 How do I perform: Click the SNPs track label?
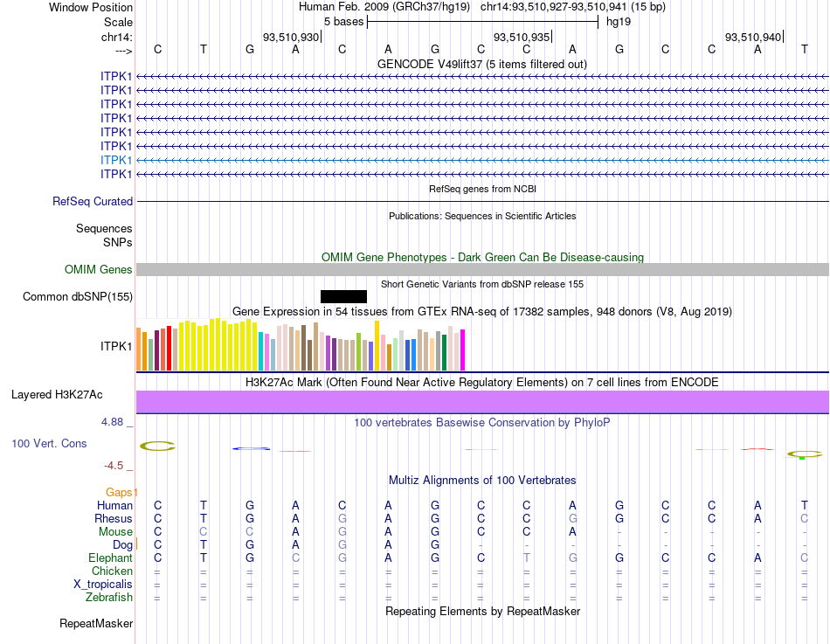coord(118,242)
